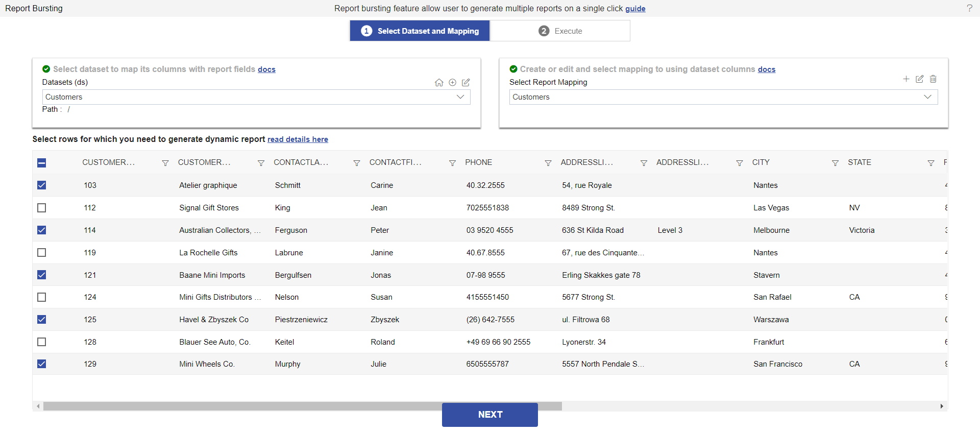Check row 112 Signal Gift Stores
980x433 pixels.
[42, 208]
